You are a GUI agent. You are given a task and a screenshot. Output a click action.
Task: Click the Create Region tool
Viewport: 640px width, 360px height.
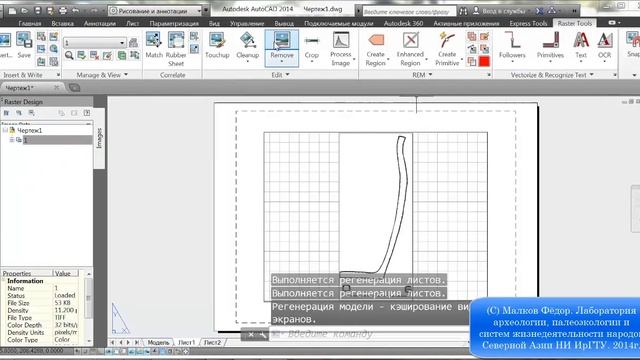376,49
